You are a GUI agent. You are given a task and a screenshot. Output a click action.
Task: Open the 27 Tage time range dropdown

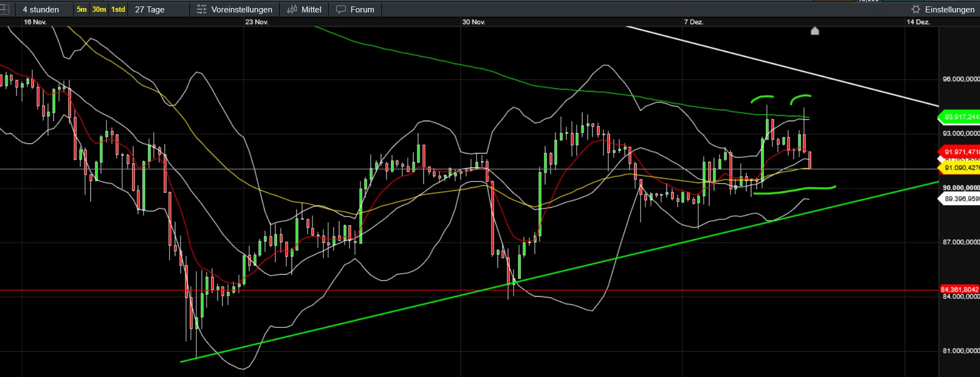(150, 10)
